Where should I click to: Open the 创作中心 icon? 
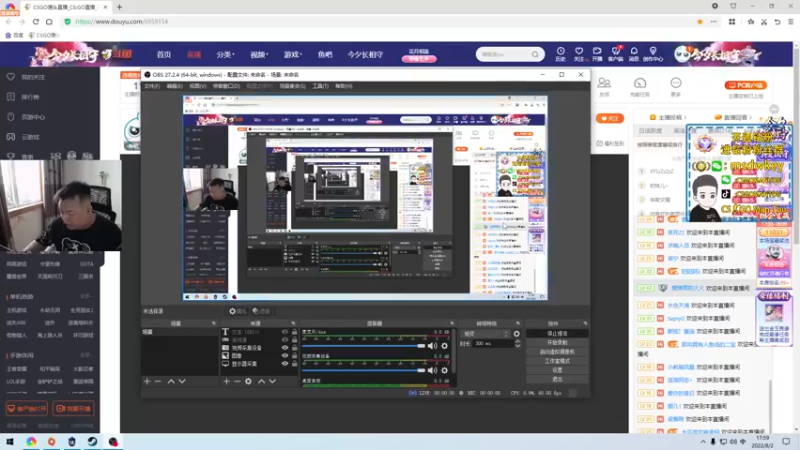653,54
